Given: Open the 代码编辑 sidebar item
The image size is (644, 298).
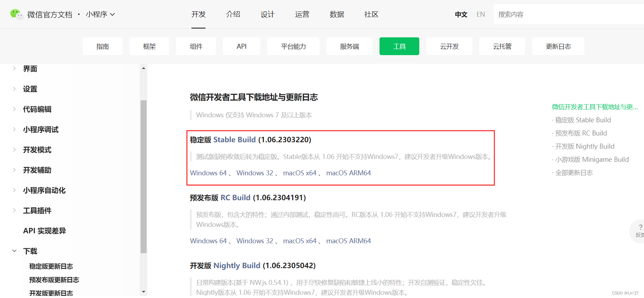Looking at the screenshot, I should [x=37, y=109].
